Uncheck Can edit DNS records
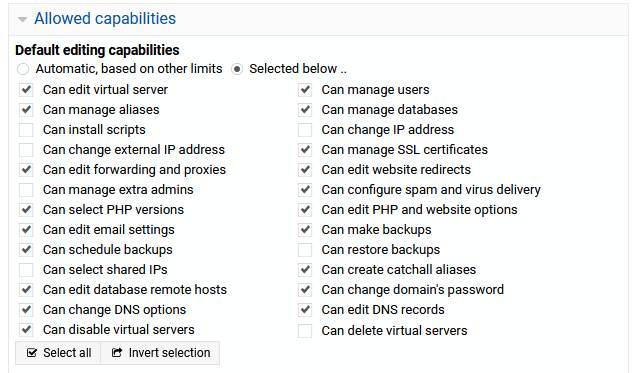637x373 pixels. (x=305, y=310)
